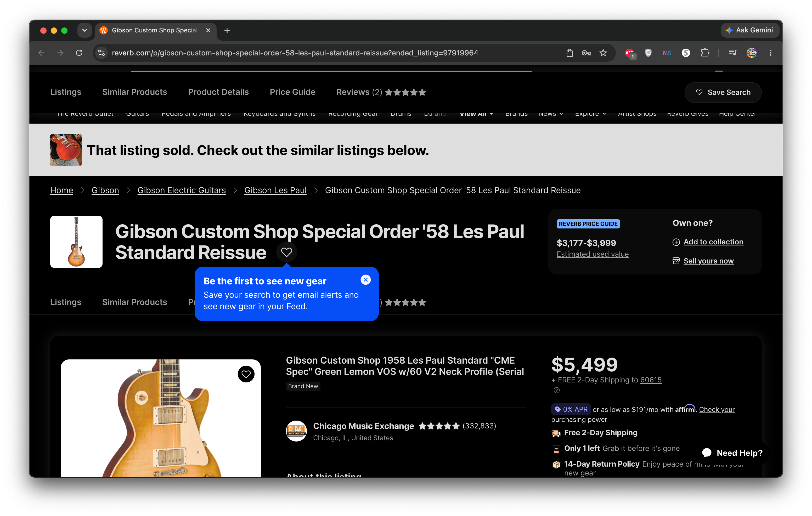Image resolution: width=812 pixels, height=516 pixels.
Task: Open the Price Guide tab
Action: point(292,92)
